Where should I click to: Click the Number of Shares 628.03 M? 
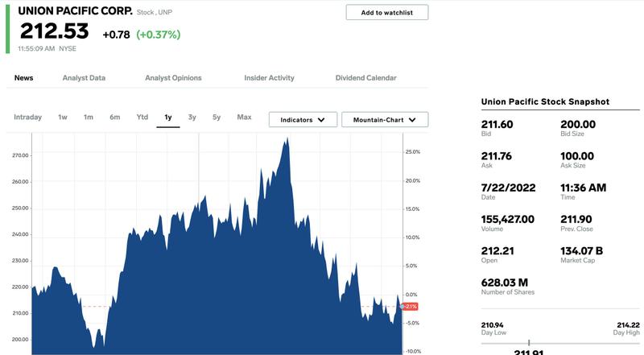coord(505,283)
